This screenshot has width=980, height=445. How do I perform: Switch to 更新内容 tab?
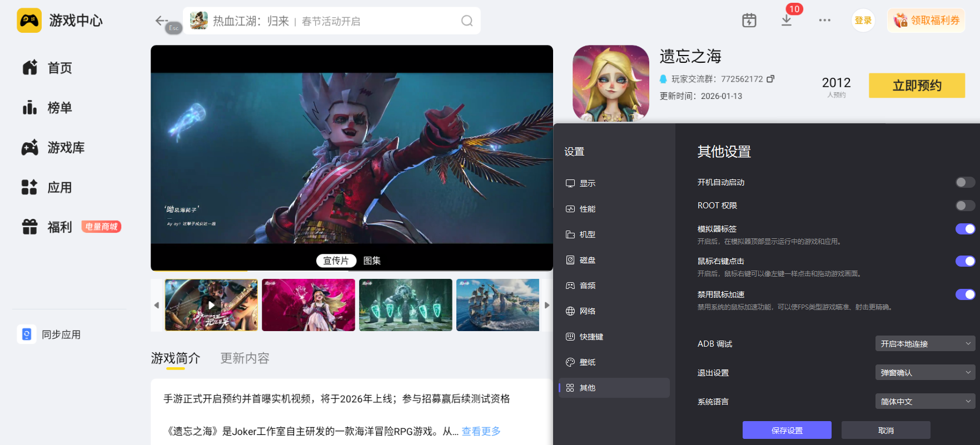[x=245, y=358]
